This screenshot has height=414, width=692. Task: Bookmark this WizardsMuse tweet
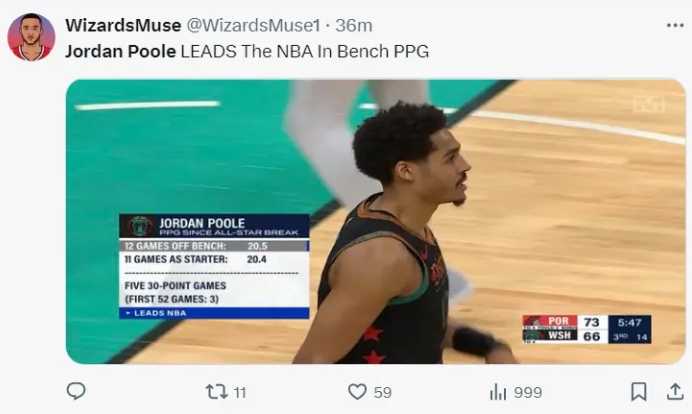coord(639,391)
